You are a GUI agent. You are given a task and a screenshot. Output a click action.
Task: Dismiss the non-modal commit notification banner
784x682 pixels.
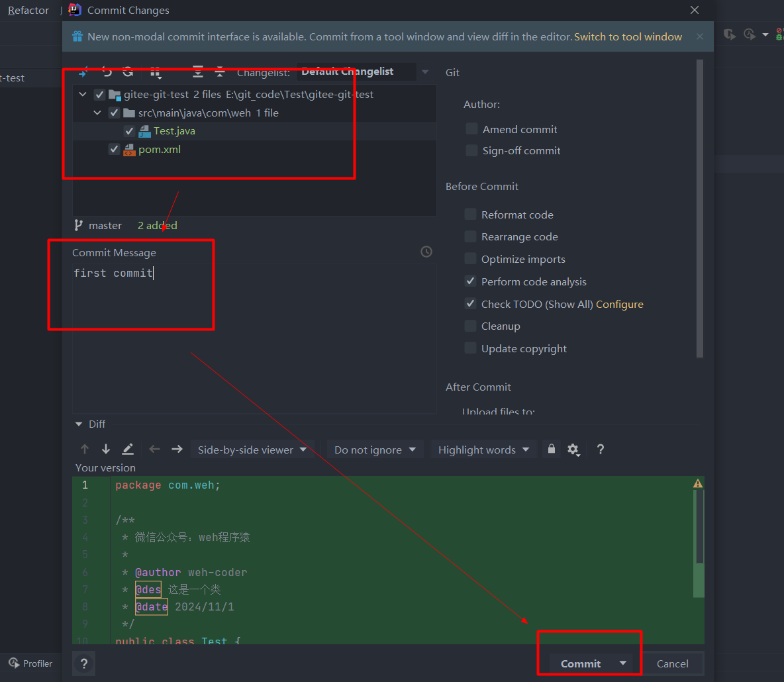pyautogui.click(x=699, y=36)
